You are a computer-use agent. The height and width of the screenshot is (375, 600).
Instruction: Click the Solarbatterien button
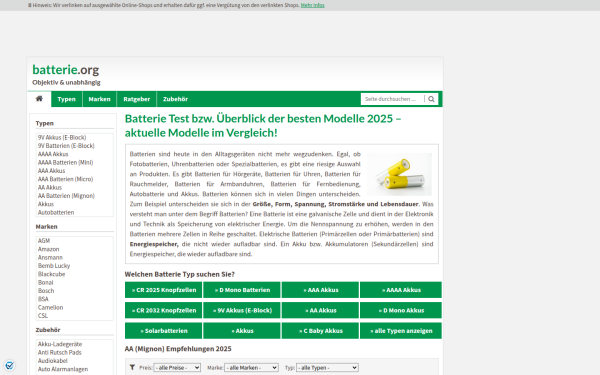point(163,331)
